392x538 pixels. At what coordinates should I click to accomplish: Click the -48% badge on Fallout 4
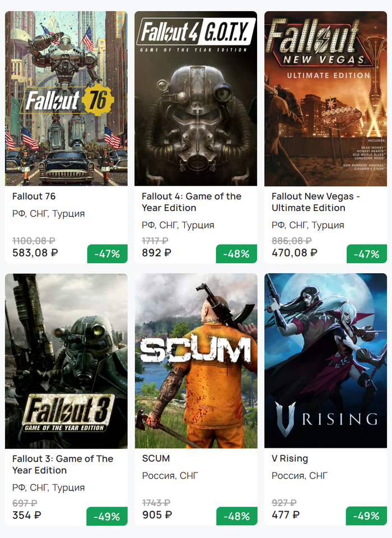[x=236, y=254]
